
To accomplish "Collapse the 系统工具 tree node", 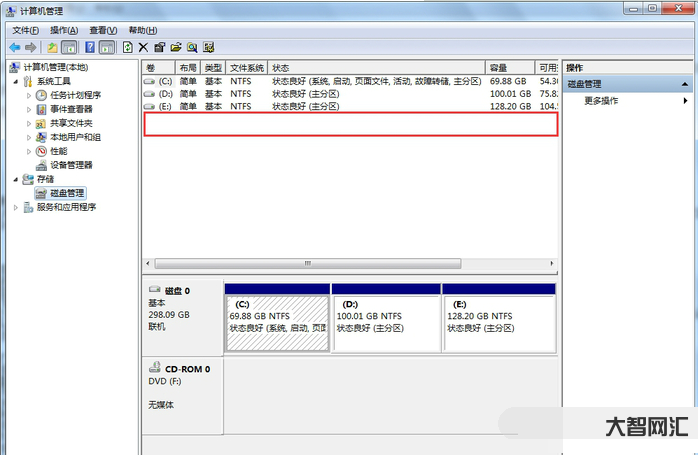I will 15,81.
